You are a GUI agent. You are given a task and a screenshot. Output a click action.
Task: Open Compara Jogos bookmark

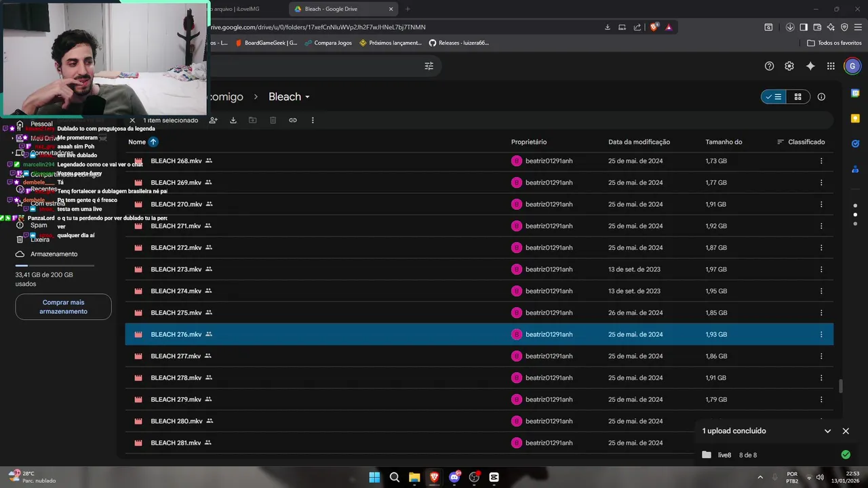[328, 43]
